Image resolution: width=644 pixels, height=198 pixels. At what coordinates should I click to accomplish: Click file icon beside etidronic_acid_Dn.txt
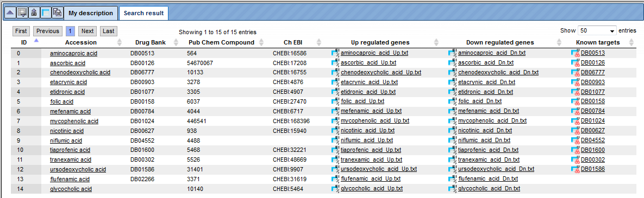pos(453,92)
